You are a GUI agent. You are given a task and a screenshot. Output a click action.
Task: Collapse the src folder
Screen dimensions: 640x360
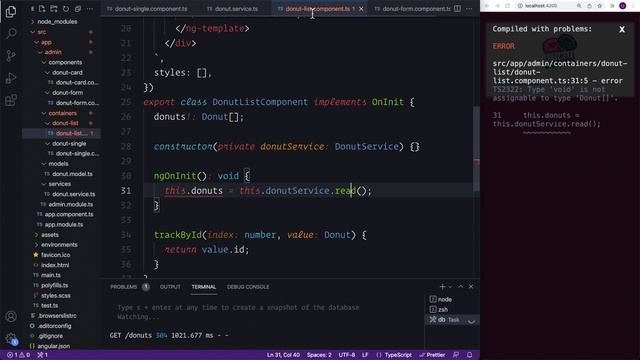[42, 32]
